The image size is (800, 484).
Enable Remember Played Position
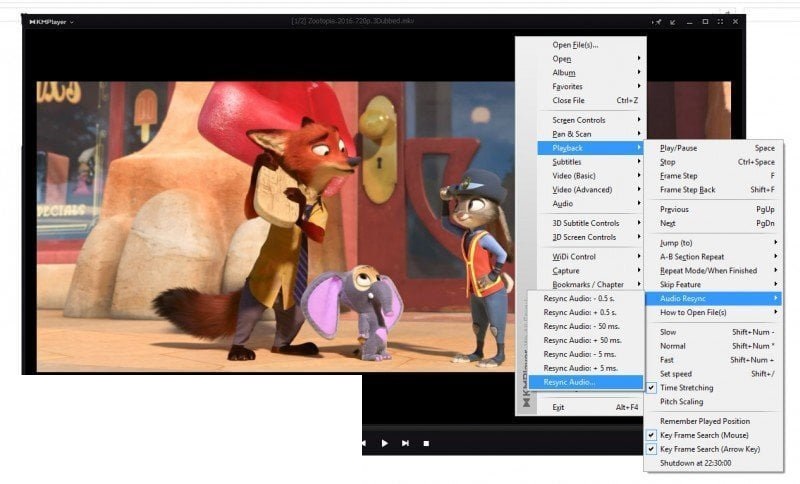[714, 421]
